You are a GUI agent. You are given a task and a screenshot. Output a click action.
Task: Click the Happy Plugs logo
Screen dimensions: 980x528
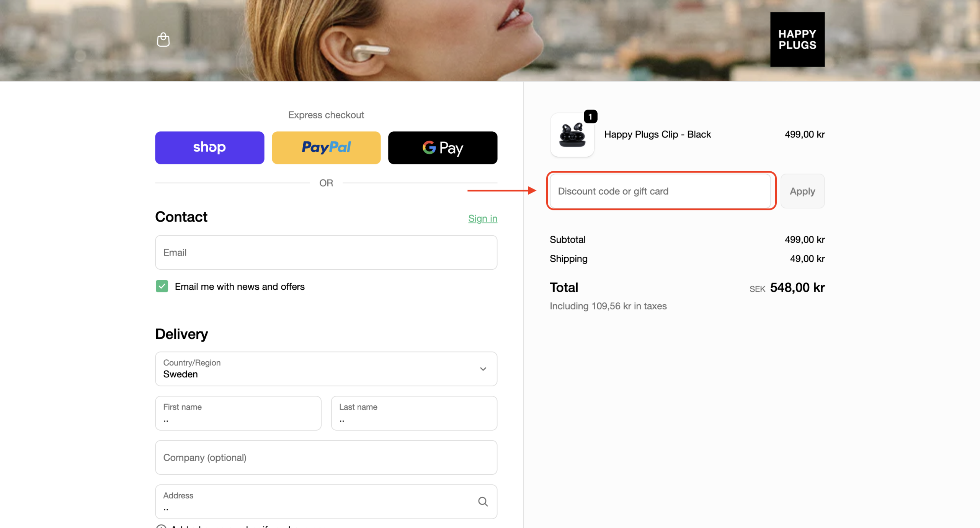click(797, 39)
